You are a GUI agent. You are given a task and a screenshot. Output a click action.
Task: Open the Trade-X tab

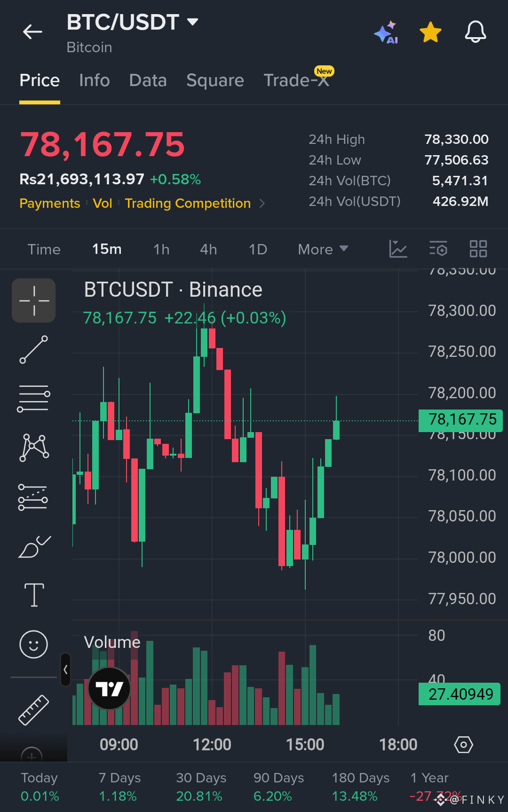point(296,80)
